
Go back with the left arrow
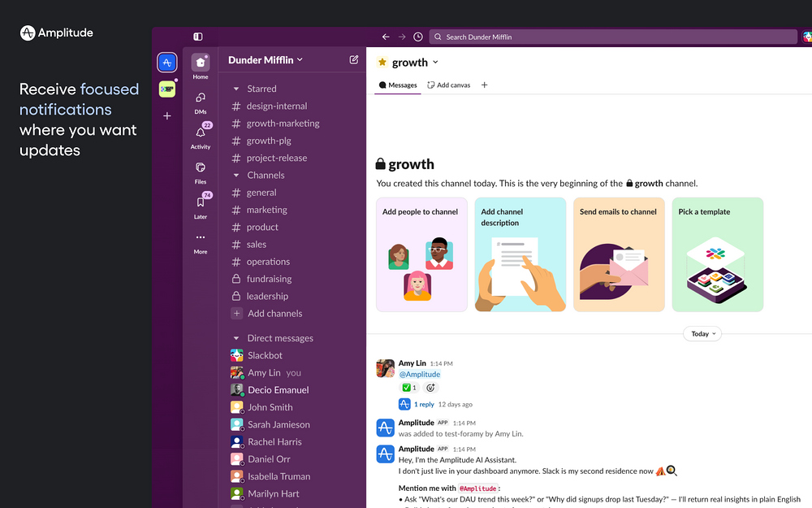[386, 37]
